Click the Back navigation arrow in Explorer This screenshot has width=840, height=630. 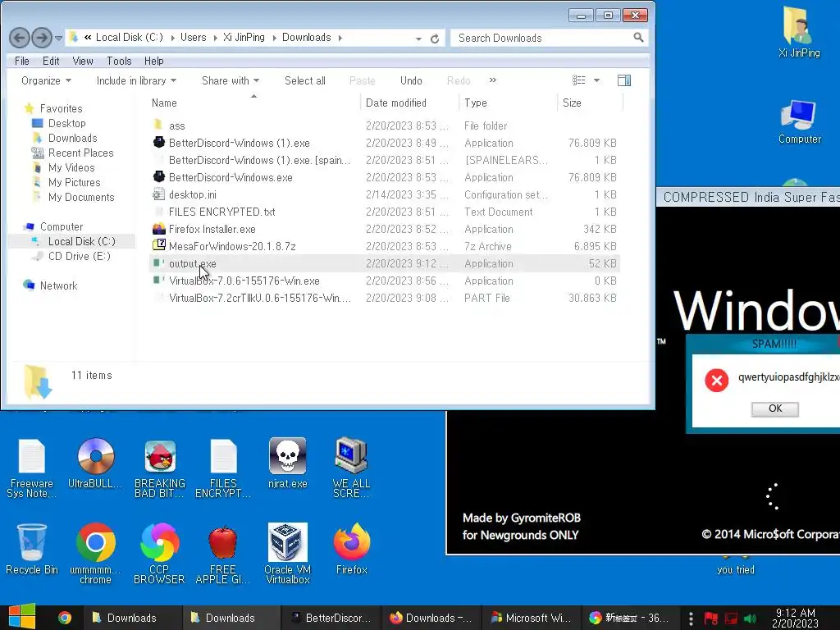click(20, 38)
